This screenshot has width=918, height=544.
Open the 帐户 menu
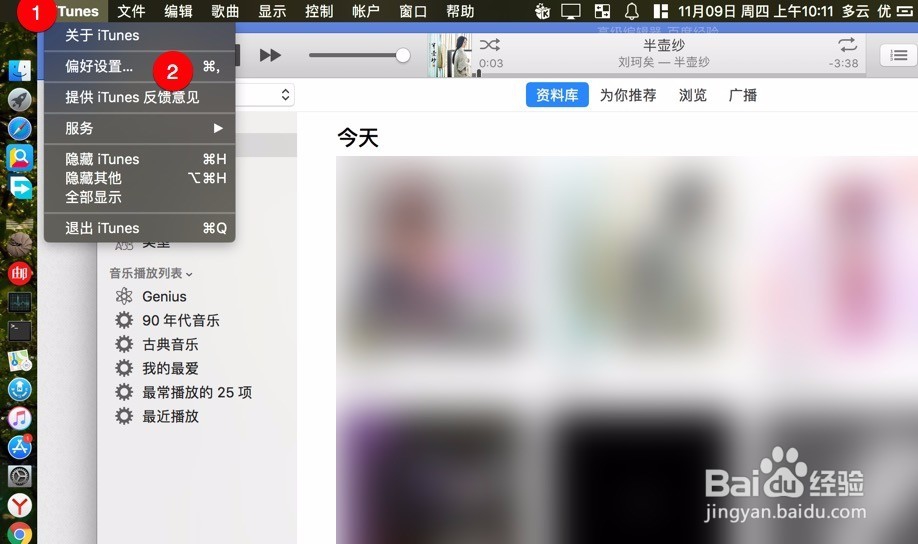pos(366,11)
